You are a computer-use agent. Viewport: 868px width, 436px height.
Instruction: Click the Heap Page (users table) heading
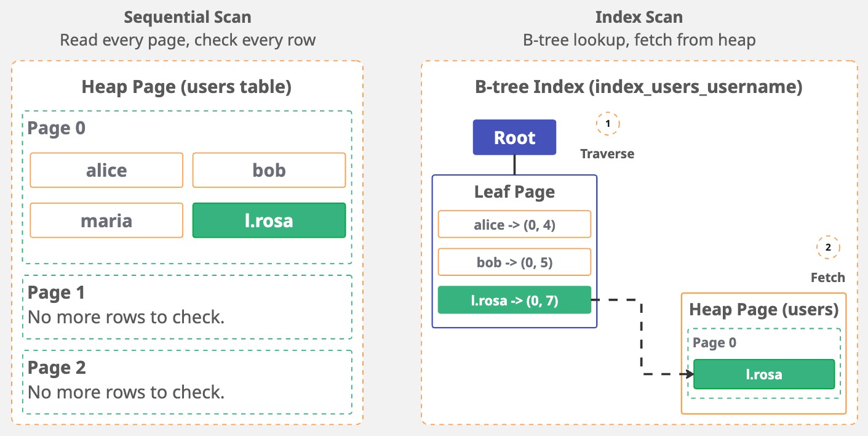pyautogui.click(x=186, y=87)
